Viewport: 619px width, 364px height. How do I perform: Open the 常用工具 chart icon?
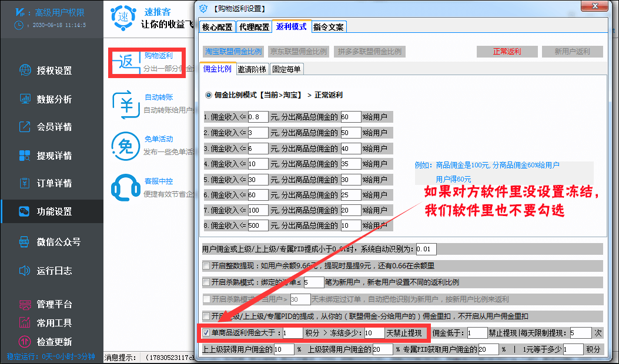click(x=25, y=322)
